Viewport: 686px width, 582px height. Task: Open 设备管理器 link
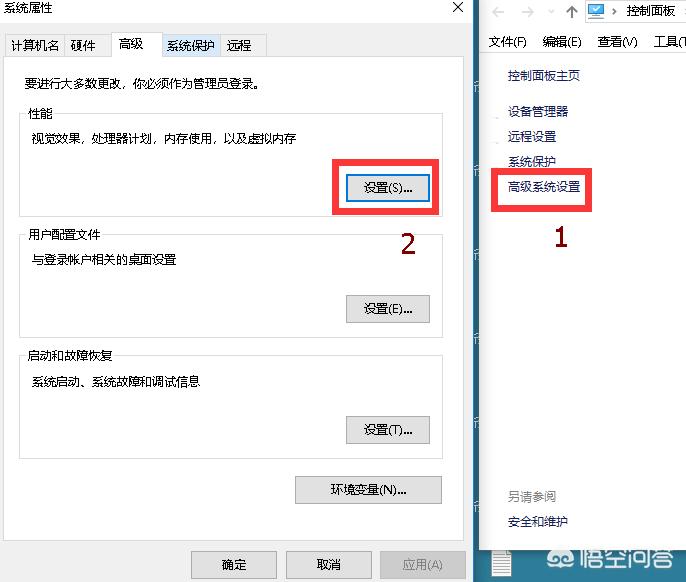coord(538,112)
